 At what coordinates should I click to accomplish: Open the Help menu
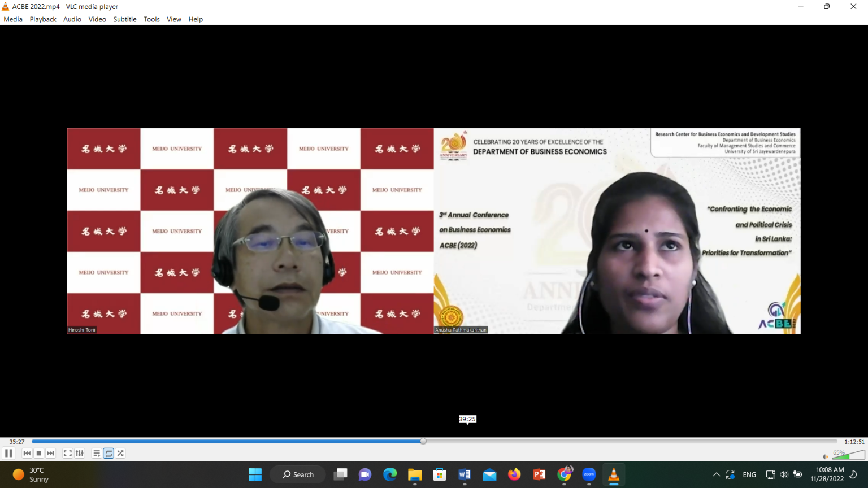coord(196,19)
